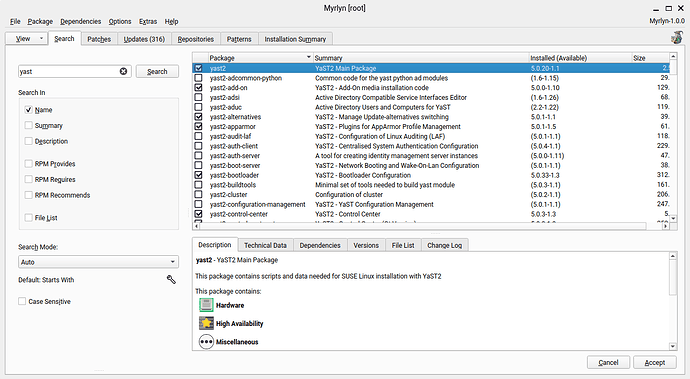
Task: Switch to the Updates (316) tab
Action: point(144,39)
